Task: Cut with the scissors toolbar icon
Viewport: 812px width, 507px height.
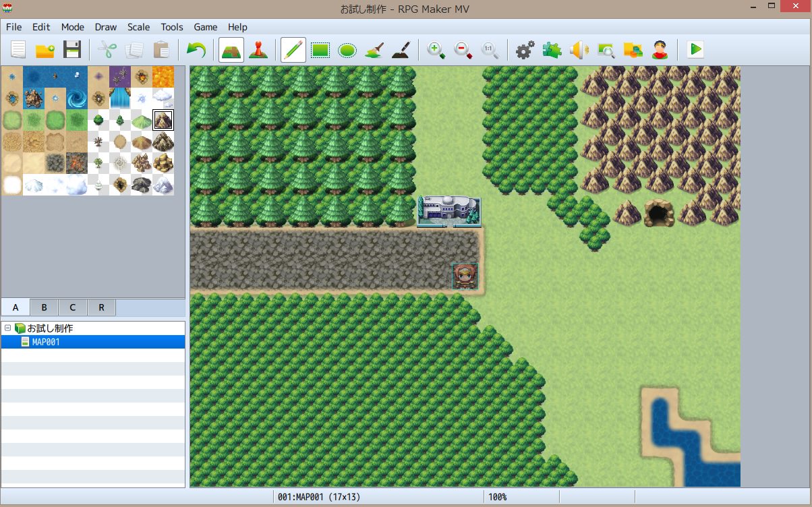Action: 107,50
